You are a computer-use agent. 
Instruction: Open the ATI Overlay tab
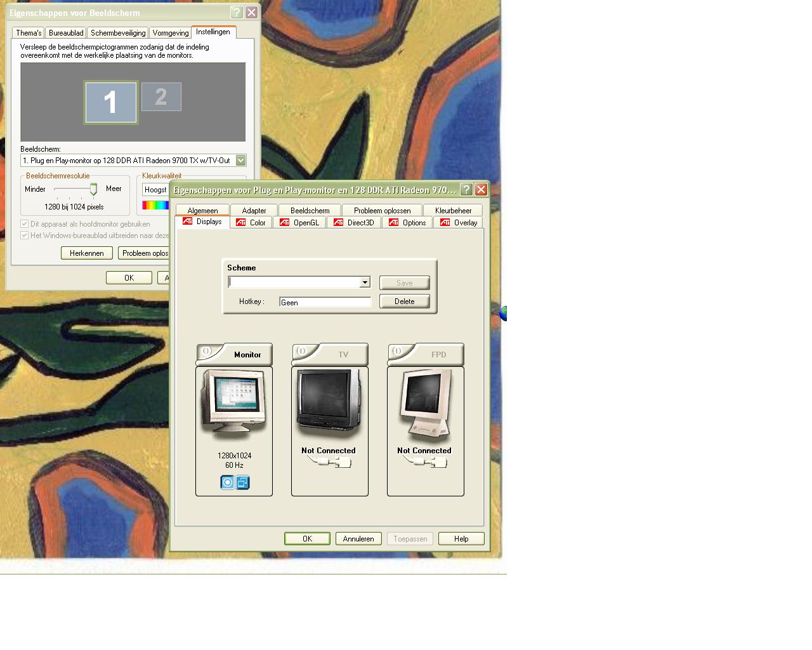coord(459,222)
